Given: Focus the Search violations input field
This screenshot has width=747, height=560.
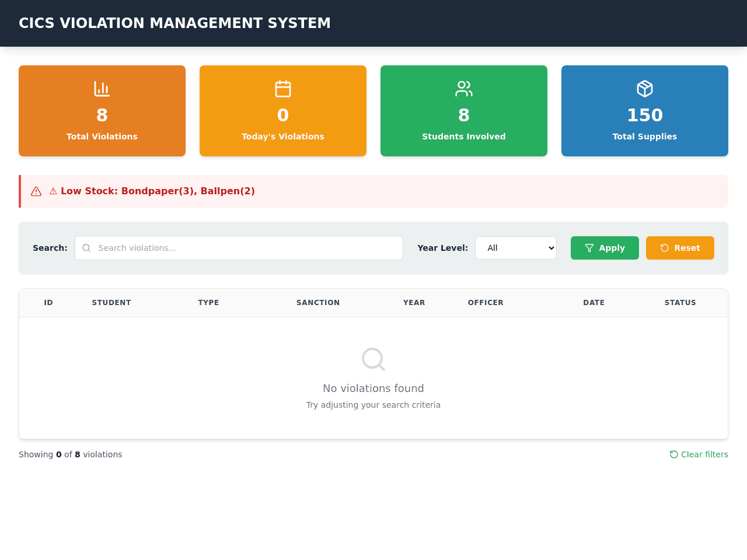Looking at the screenshot, I should pyautogui.click(x=239, y=248).
